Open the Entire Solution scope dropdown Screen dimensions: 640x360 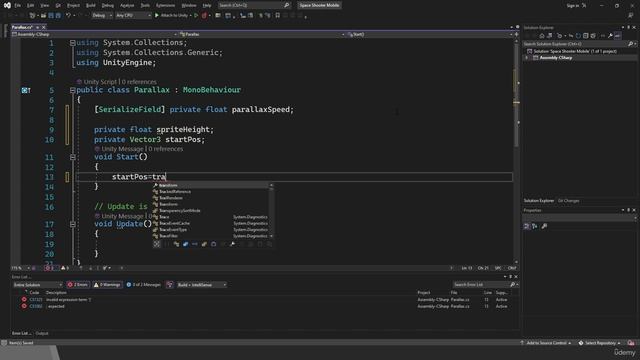[37, 285]
